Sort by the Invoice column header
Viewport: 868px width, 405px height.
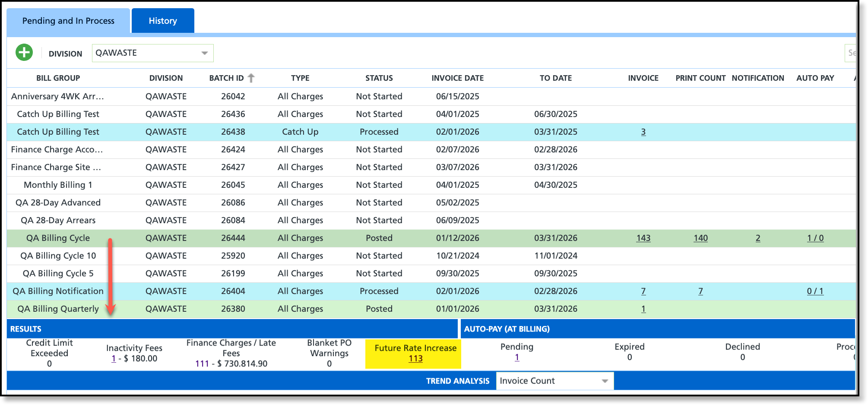pyautogui.click(x=643, y=78)
